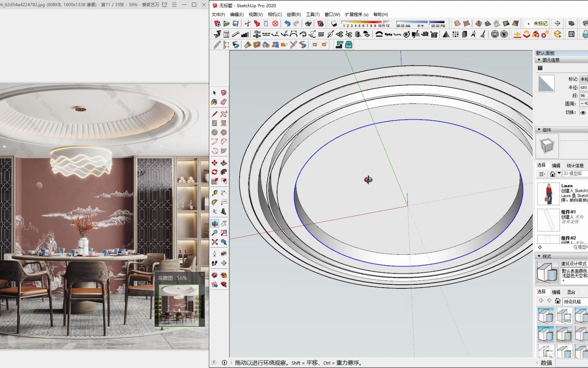Click the Walk footprints tool
This screenshot has width=588, height=368.
(x=214, y=263)
